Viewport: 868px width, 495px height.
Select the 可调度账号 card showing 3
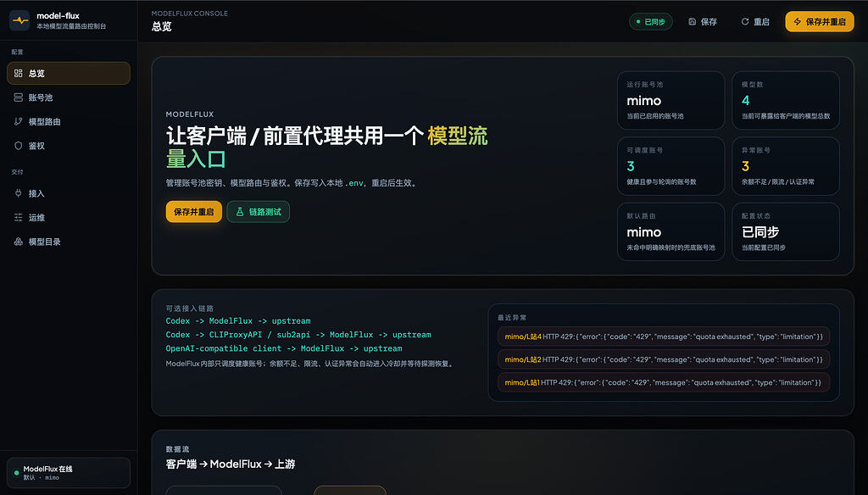(671, 166)
